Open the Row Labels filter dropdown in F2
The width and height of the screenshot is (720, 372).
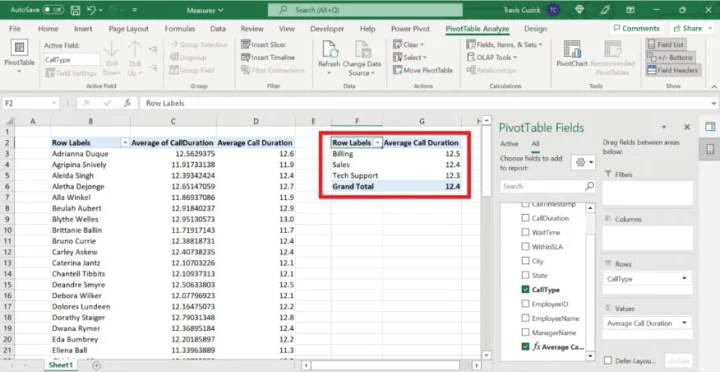pos(377,143)
